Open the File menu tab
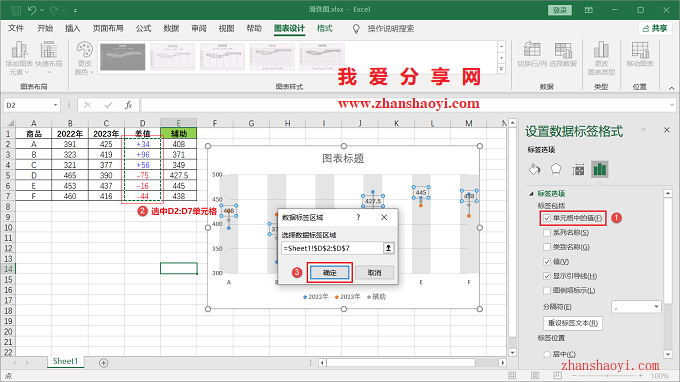The width and height of the screenshot is (680, 382). pyautogui.click(x=16, y=28)
